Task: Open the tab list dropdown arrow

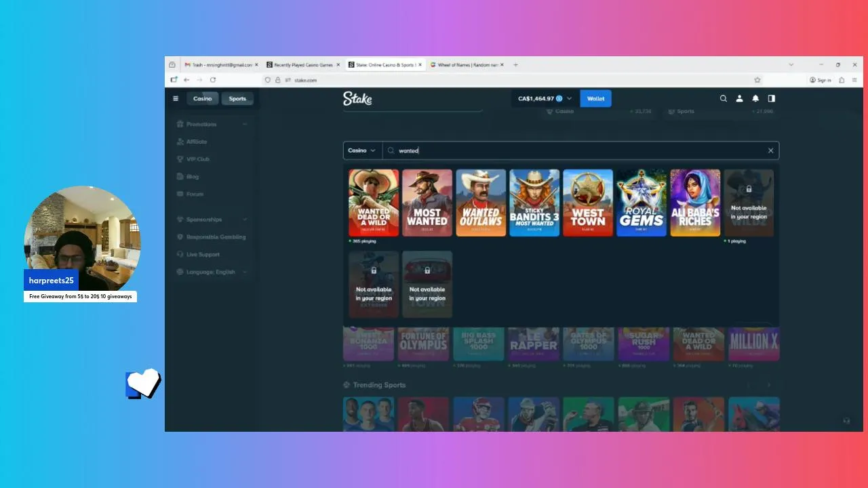Action: coord(791,65)
